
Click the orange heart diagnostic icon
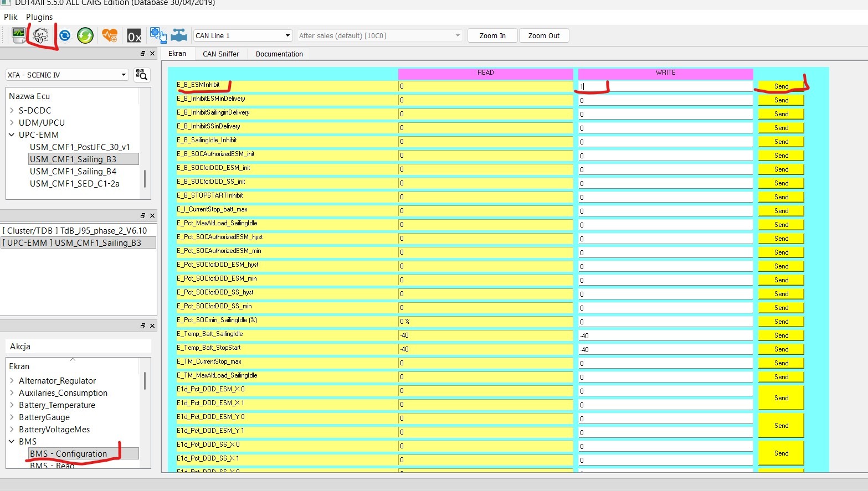[x=110, y=35]
